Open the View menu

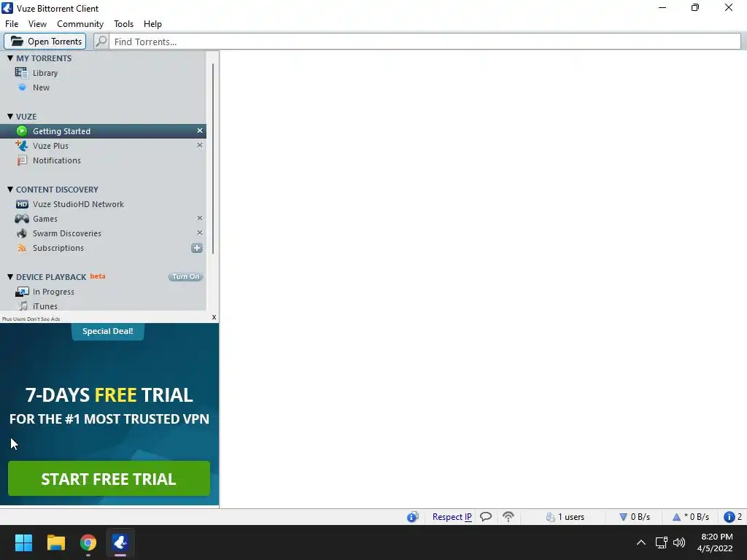(37, 24)
